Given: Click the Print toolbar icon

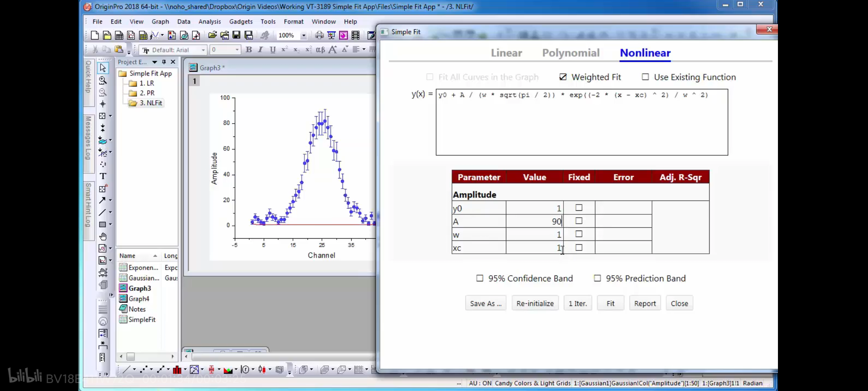Looking at the screenshot, I should coord(319,35).
